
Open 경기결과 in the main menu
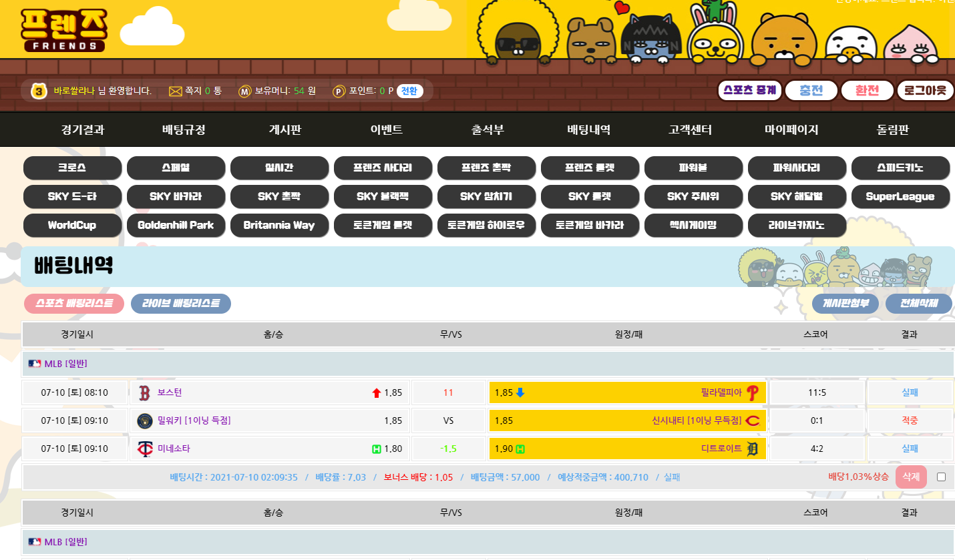(x=83, y=130)
